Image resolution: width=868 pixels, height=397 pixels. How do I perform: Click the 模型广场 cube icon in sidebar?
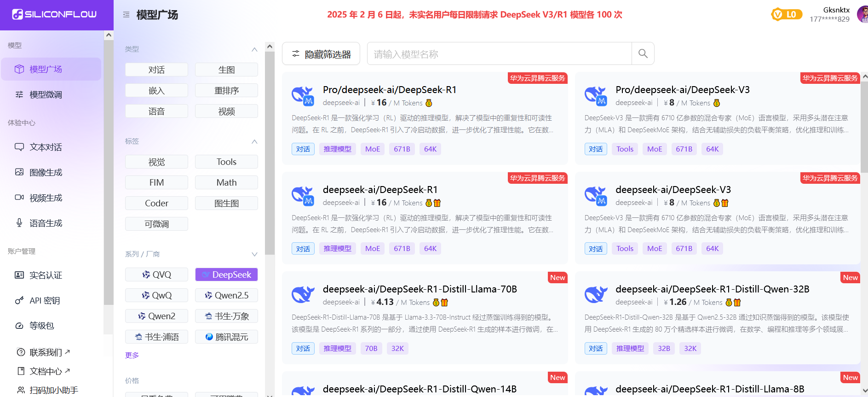point(19,69)
